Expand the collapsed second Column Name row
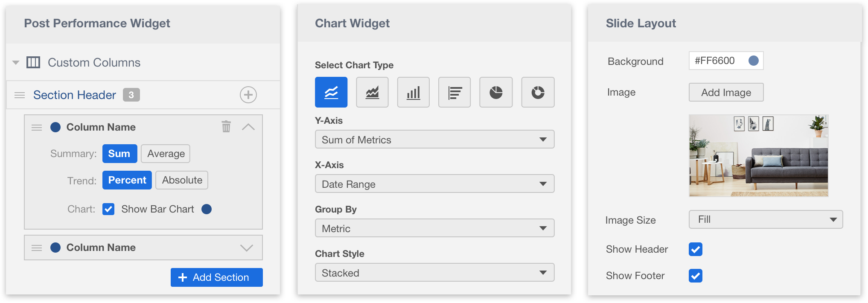Viewport: 868px width, 303px height. coord(247,248)
